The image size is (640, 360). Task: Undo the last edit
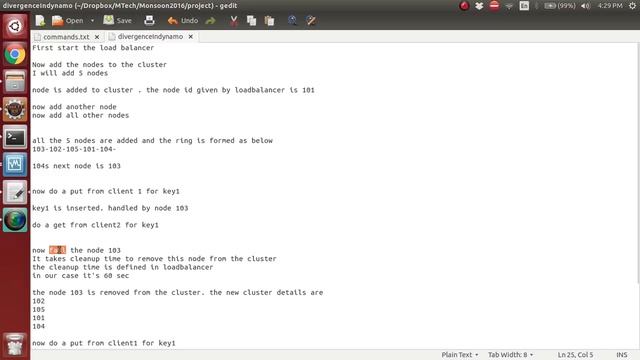(182, 20)
